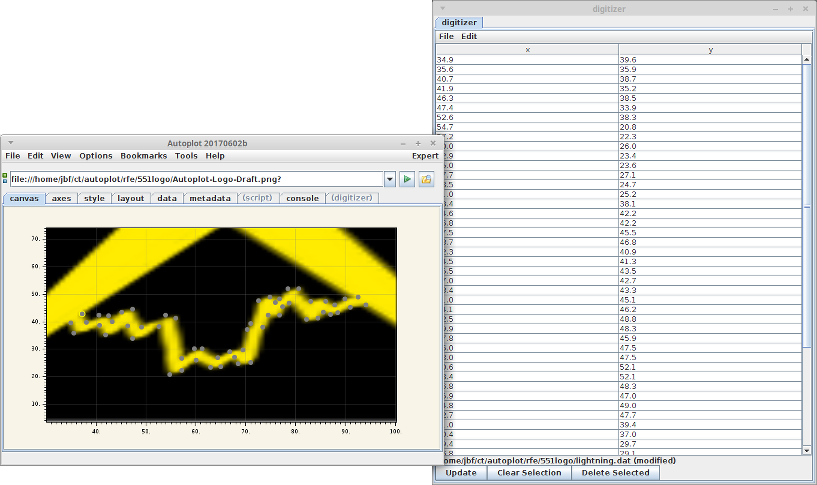Click the Delete Selected button

[615, 472]
